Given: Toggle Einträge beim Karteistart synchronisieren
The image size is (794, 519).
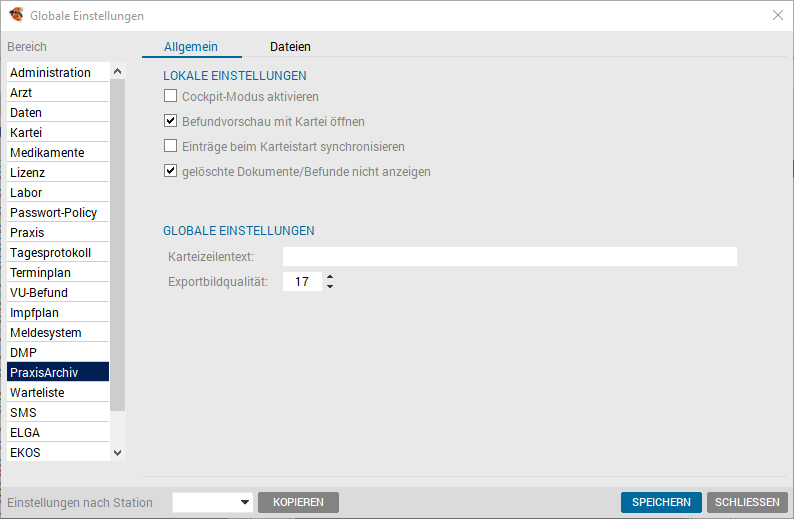Looking at the screenshot, I should 171,146.
